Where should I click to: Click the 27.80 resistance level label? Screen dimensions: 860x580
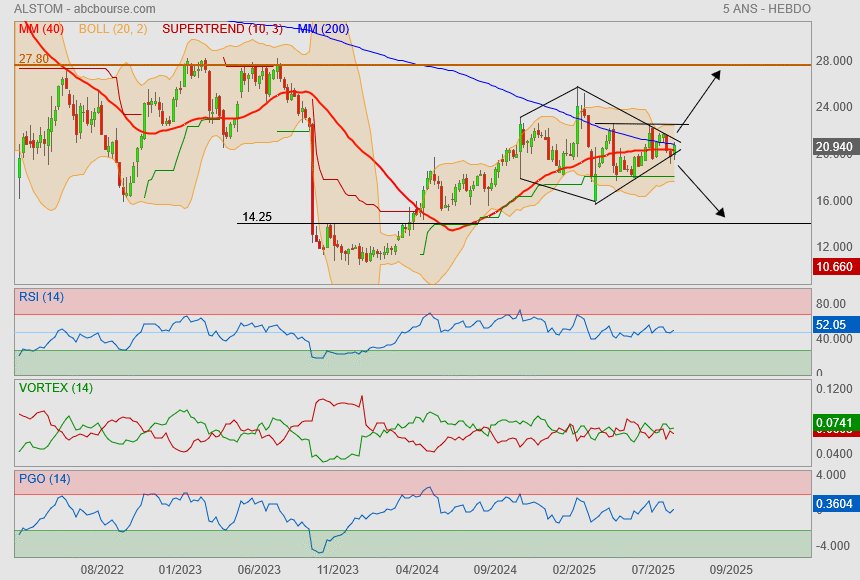click(33, 59)
